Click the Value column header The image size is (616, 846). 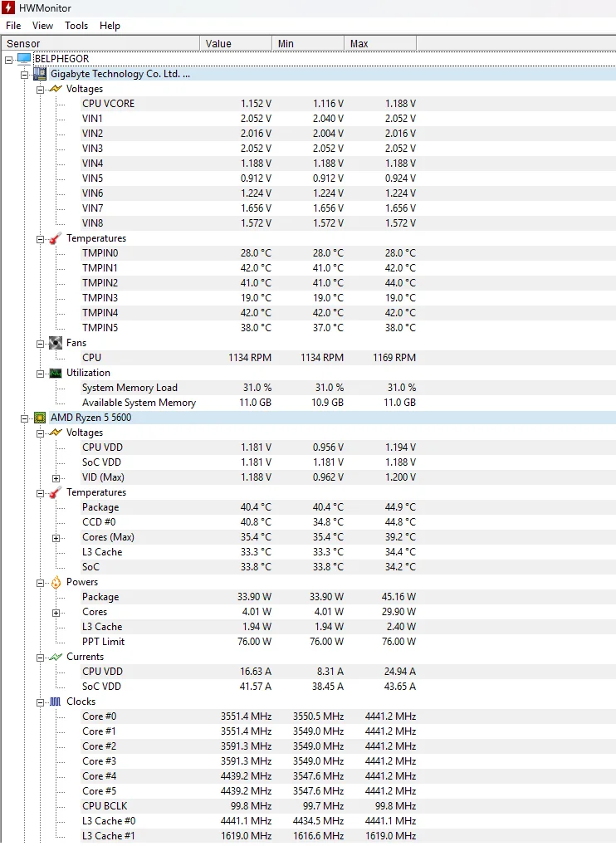click(236, 44)
